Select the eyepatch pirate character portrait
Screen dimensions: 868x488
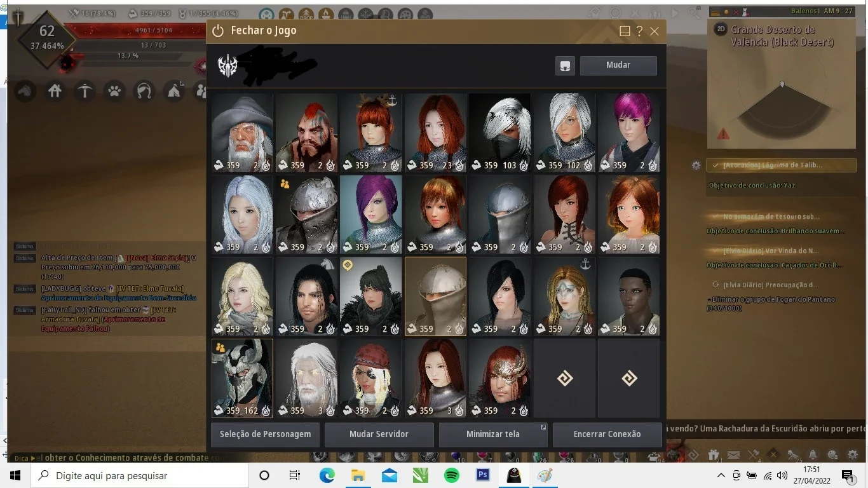coord(370,378)
